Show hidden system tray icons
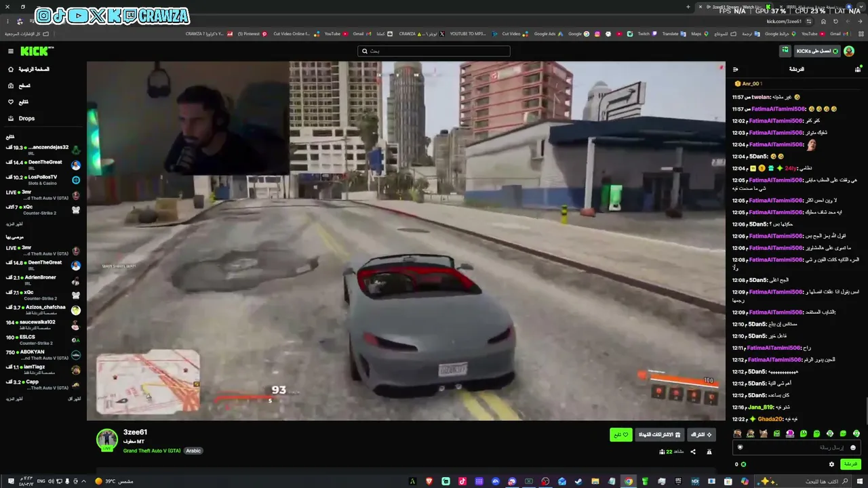Image resolution: width=868 pixels, height=488 pixels. click(83, 481)
